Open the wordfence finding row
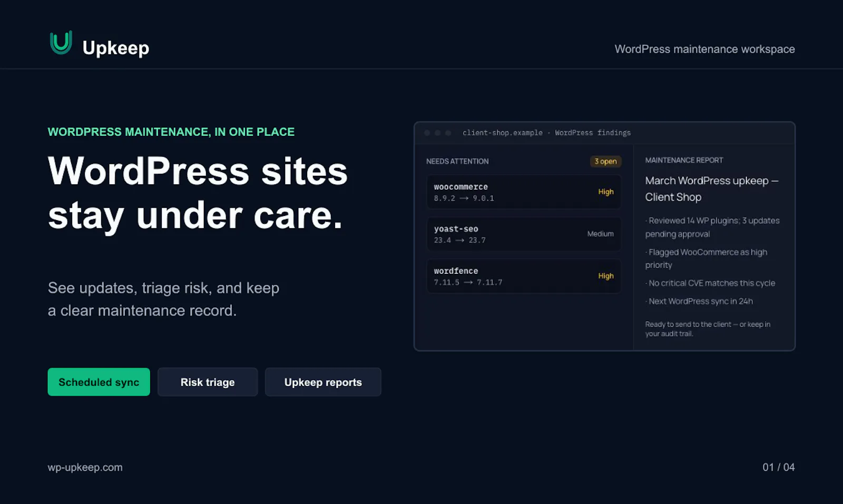 coord(524,276)
